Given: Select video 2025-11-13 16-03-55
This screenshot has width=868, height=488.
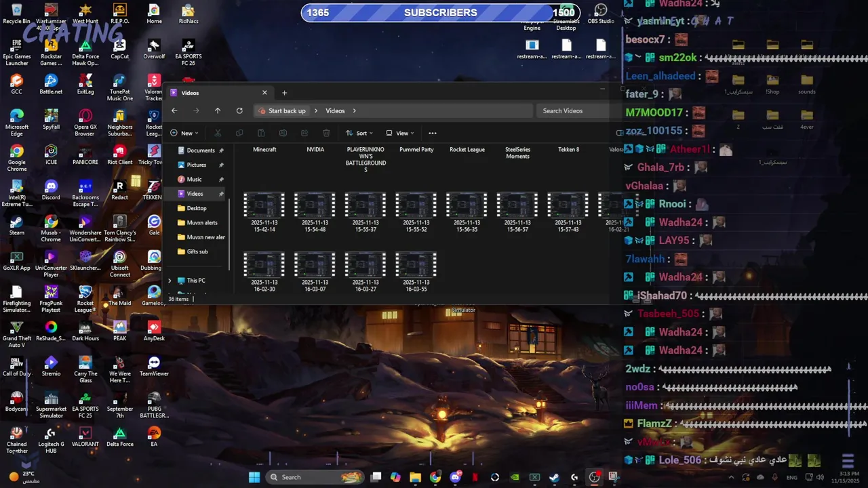Looking at the screenshot, I should [x=416, y=272].
